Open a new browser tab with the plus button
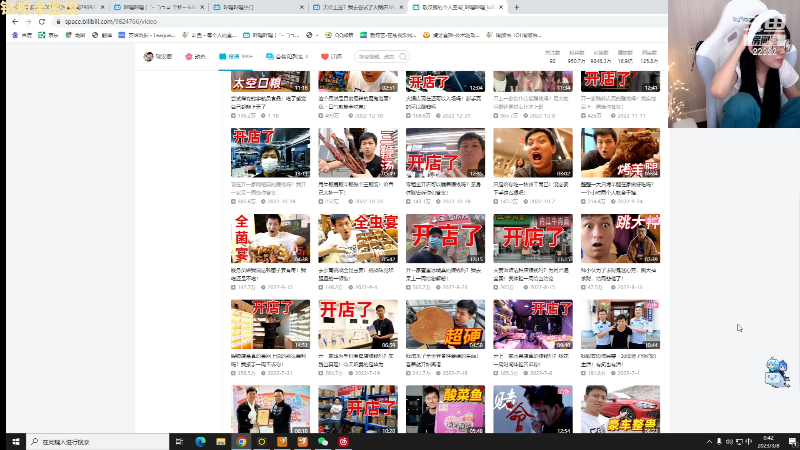The width and height of the screenshot is (800, 450). coord(516,7)
